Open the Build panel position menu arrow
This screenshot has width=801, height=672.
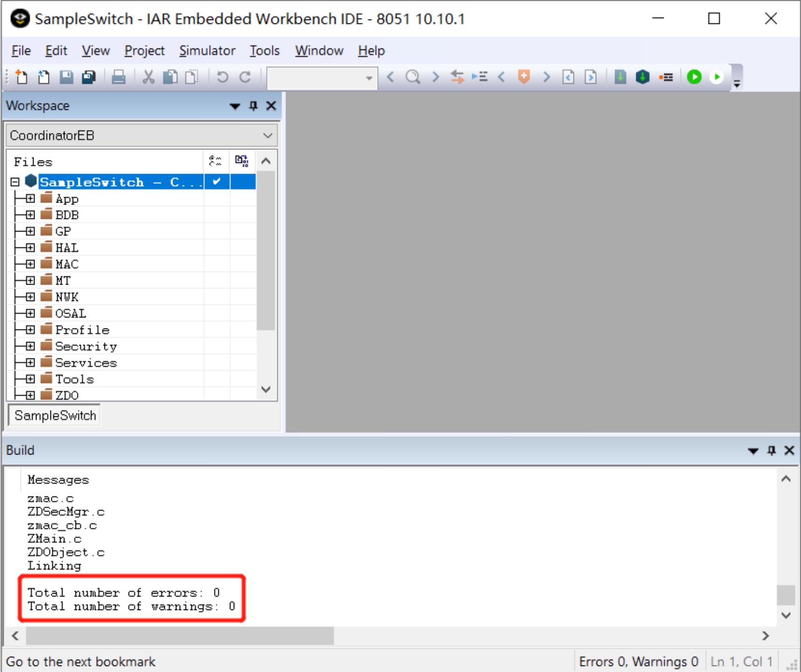[753, 451]
